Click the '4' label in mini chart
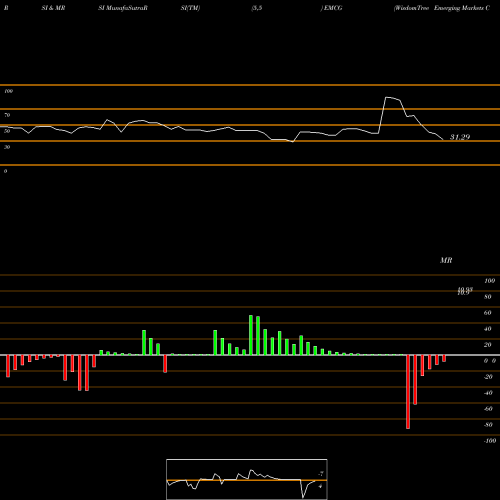The image size is (500, 500). (320, 487)
